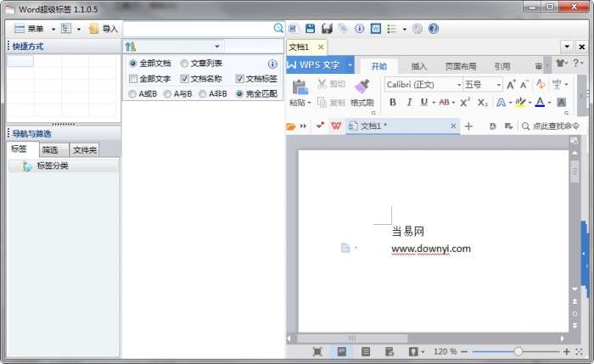Switch to the 插入 ribbon tab
The image size is (594, 364).
[x=419, y=66]
